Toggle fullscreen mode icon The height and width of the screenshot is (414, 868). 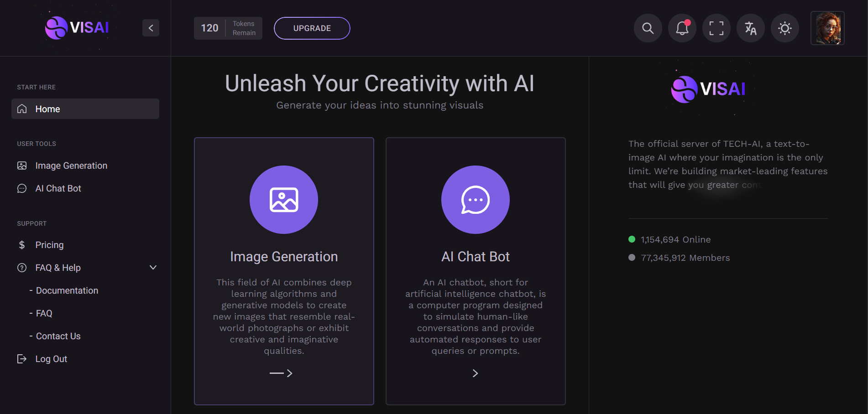point(716,28)
